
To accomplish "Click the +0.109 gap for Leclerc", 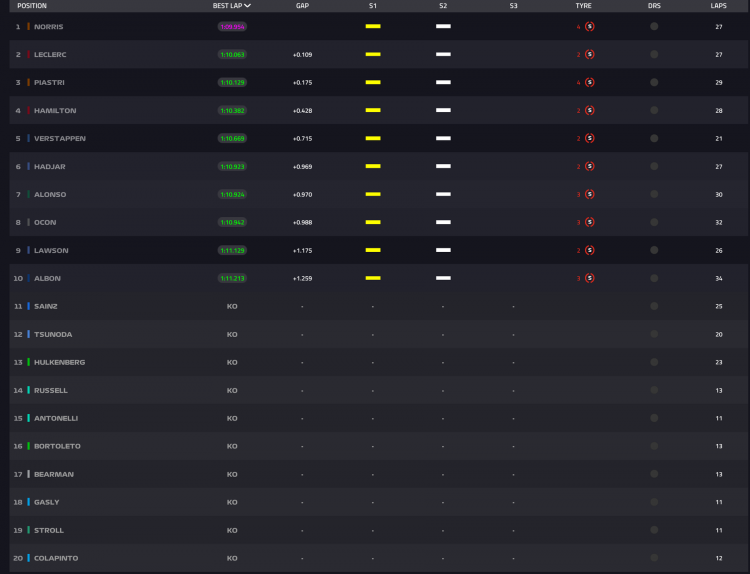I will 302,55.
